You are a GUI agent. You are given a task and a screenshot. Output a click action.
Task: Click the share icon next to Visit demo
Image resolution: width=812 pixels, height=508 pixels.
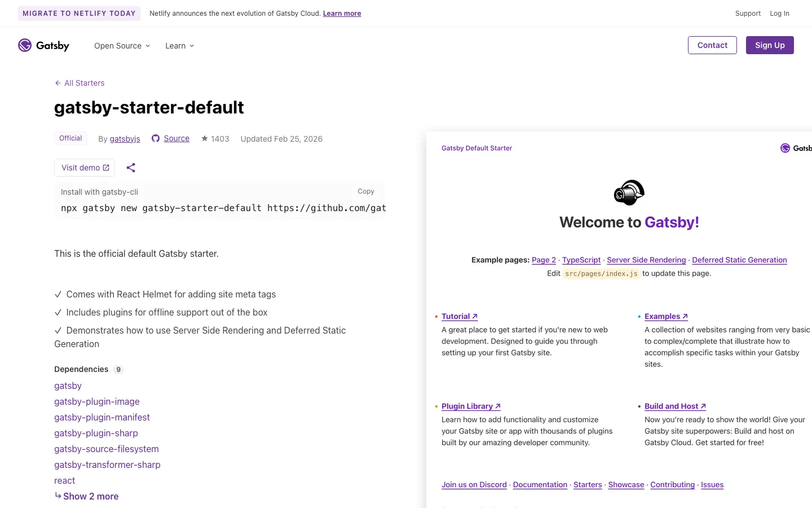click(x=131, y=168)
